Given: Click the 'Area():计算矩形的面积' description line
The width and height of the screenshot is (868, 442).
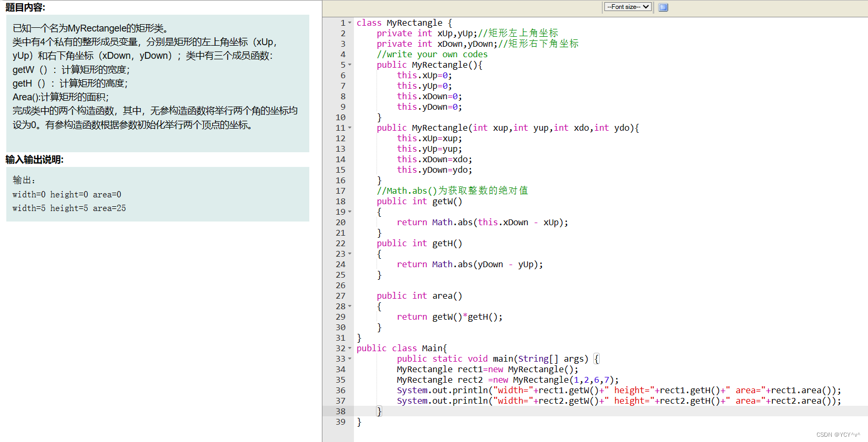Looking at the screenshot, I should (60, 97).
